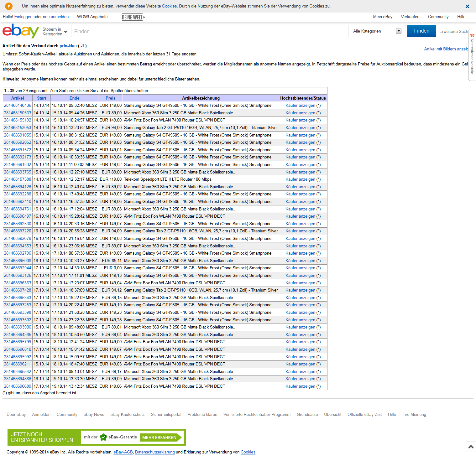Click the Ihre Meinung footer link
This screenshot has height=471, width=476.
pos(414,415)
